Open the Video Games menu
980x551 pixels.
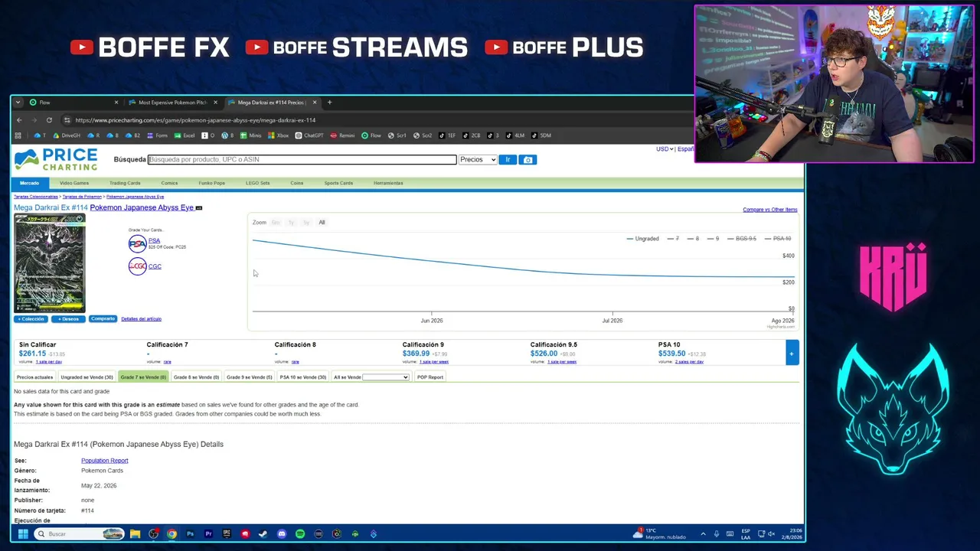(74, 183)
